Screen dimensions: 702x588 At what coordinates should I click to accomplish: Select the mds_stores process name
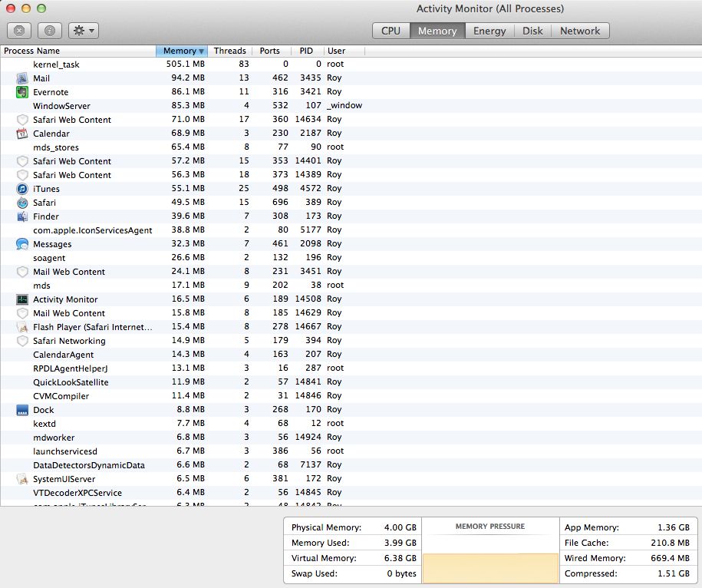pyautogui.click(x=55, y=147)
